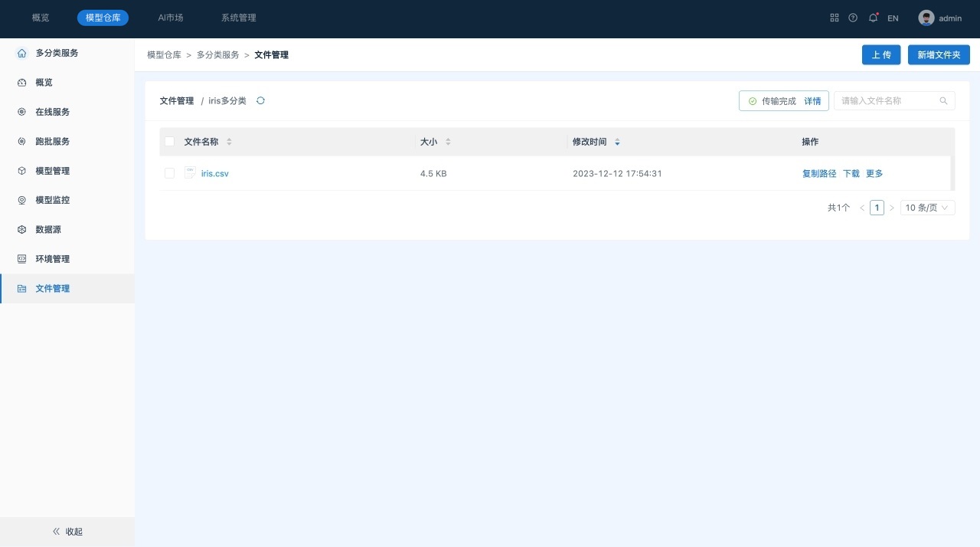Open the 10 条/页 page size dropdown
The height and width of the screenshot is (547, 980).
click(927, 208)
